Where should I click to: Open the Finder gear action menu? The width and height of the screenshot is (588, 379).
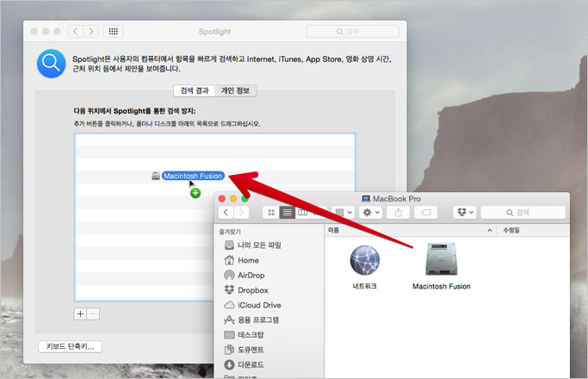(371, 213)
